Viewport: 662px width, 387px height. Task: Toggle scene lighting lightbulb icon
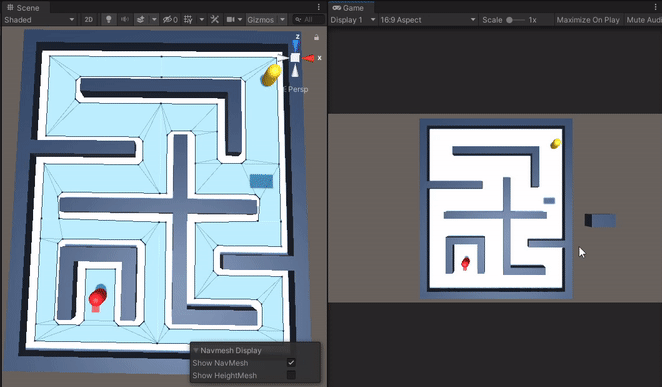coord(109,20)
